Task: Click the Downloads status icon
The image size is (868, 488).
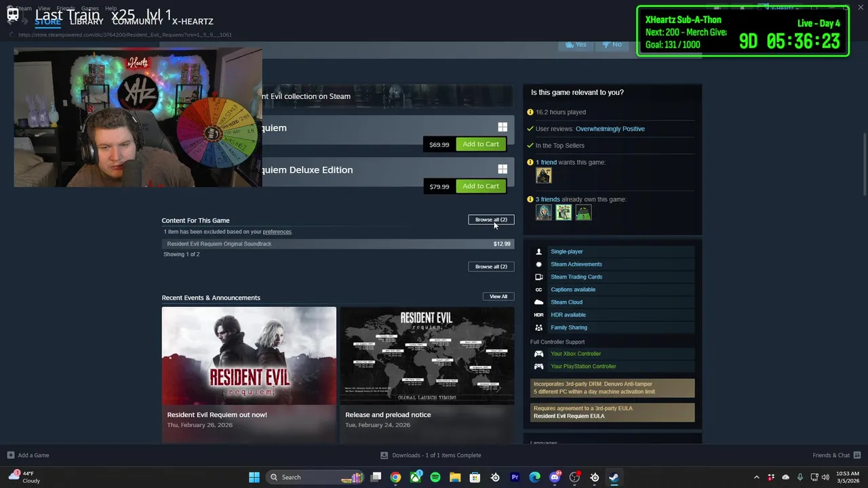Action: pos(384,455)
